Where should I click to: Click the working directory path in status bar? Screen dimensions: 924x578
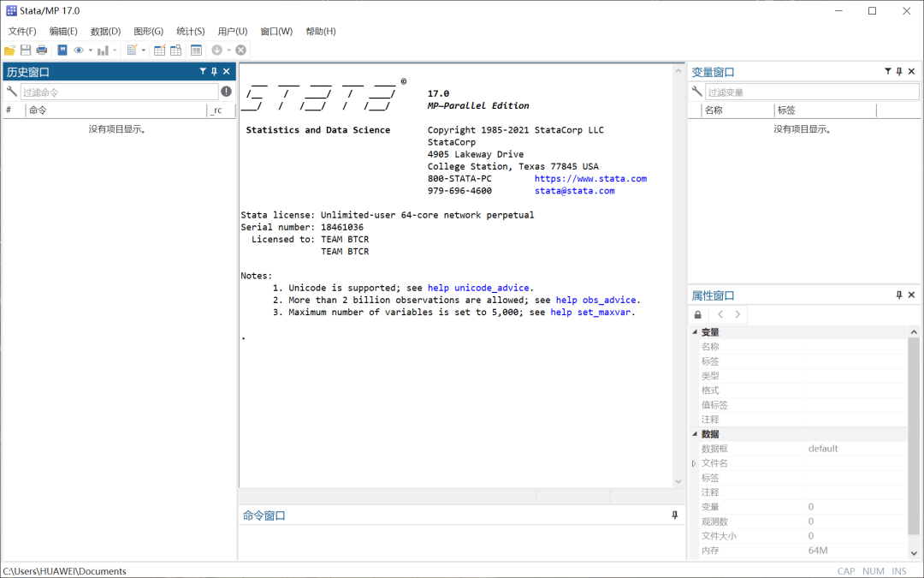[64, 571]
